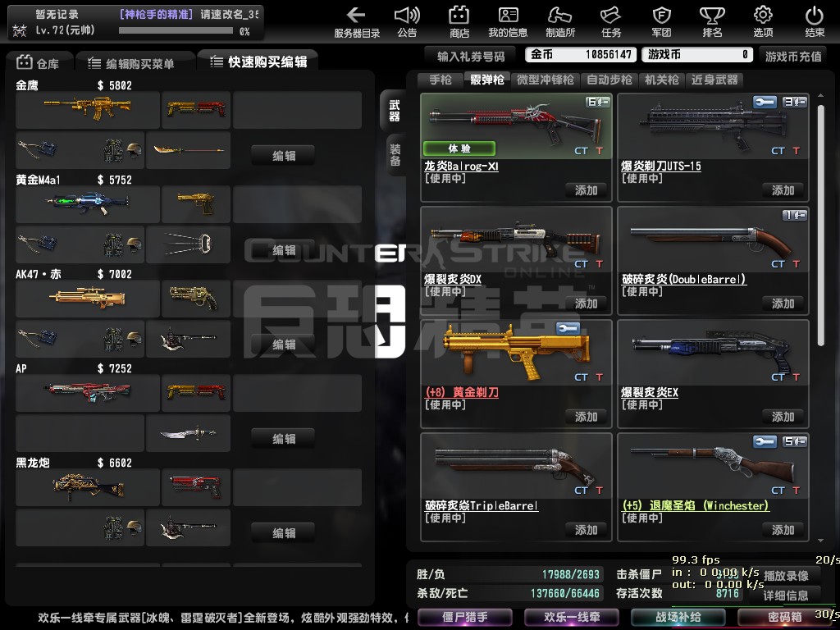
Task: Open the 商店 shop icon
Action: click(x=459, y=15)
